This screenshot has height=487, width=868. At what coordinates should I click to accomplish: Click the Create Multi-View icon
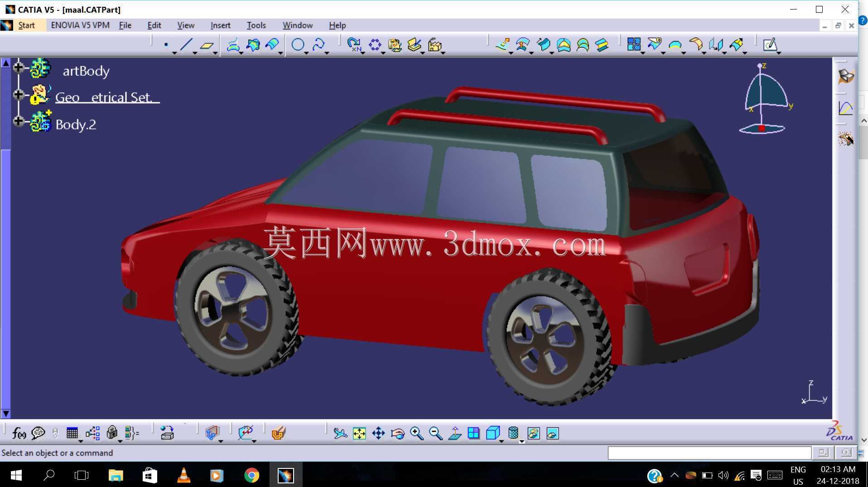click(x=473, y=433)
